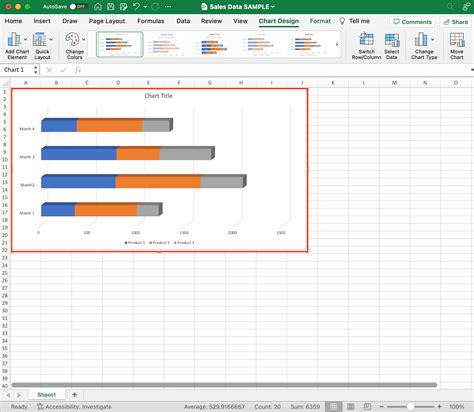Select Page Layout view in status bar
The width and height of the screenshot is (474, 412).
point(351,407)
